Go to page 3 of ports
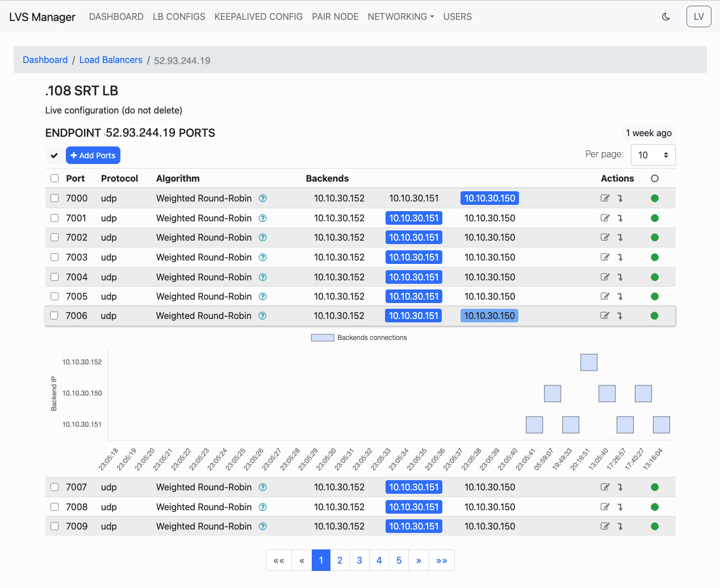The width and height of the screenshot is (720, 588). point(359,560)
